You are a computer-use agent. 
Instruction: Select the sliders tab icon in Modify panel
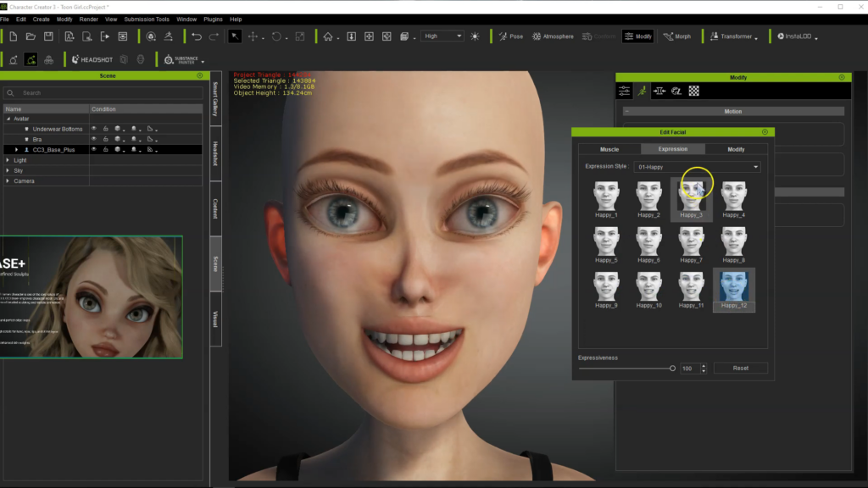pos(625,91)
